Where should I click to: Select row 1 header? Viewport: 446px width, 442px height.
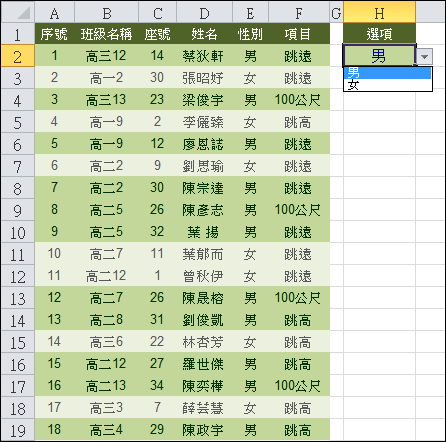pos(18,34)
